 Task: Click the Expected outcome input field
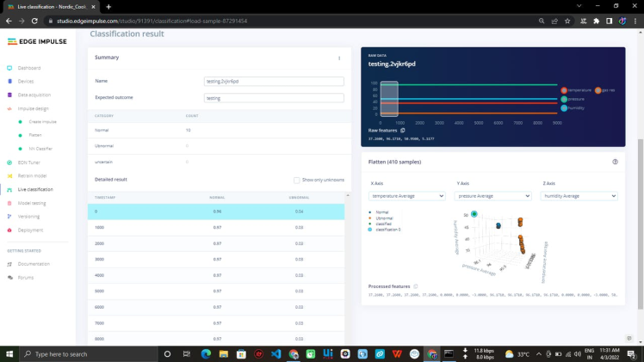pyautogui.click(x=274, y=98)
